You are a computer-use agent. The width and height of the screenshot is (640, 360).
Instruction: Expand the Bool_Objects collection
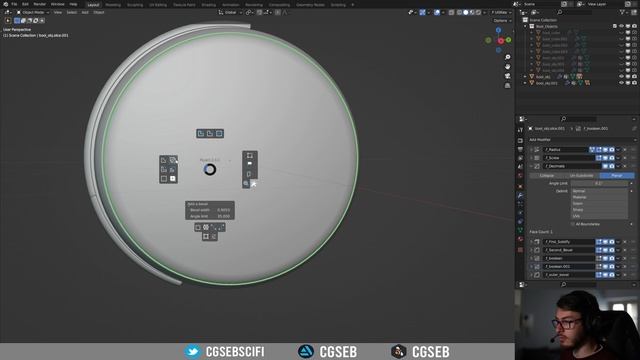[526, 26]
